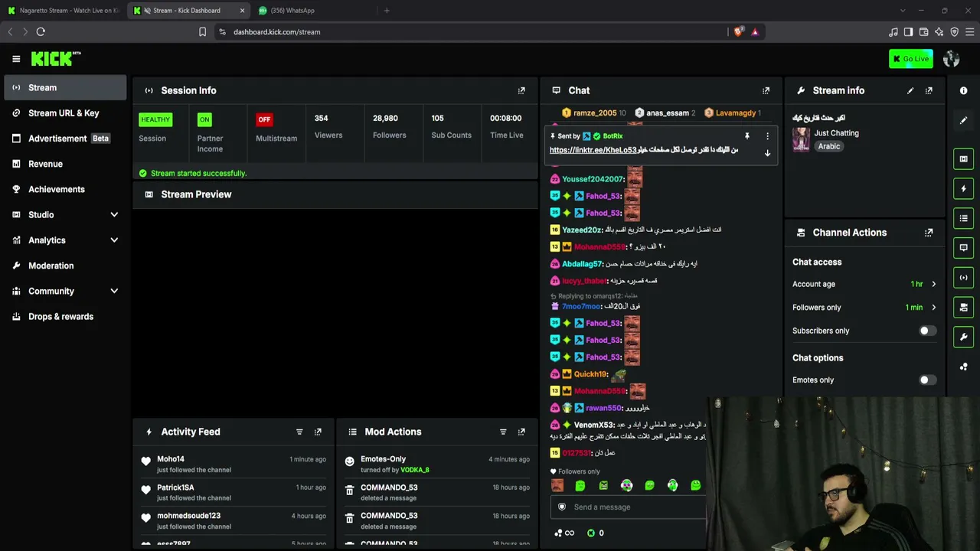This screenshot has width=980, height=551.
Task: Open the Brave main menu button
Action: click(x=969, y=31)
